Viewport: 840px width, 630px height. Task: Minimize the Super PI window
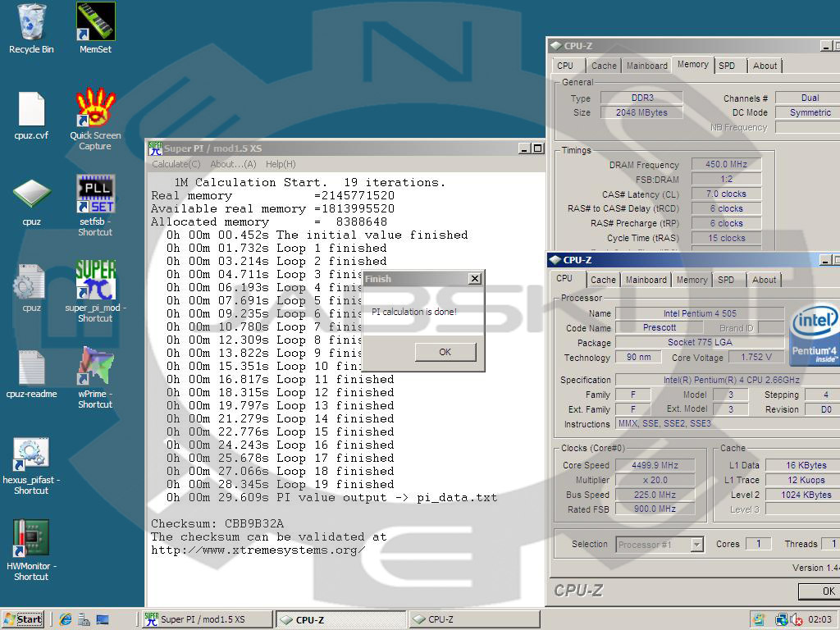(x=524, y=148)
